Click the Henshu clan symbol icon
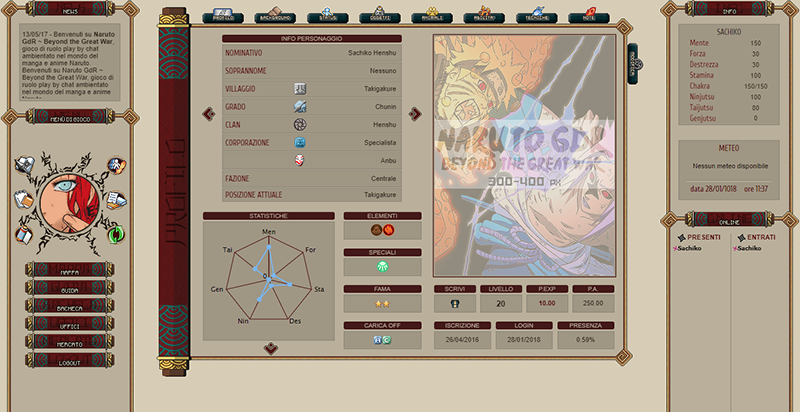This screenshot has height=412, width=800. (300, 124)
